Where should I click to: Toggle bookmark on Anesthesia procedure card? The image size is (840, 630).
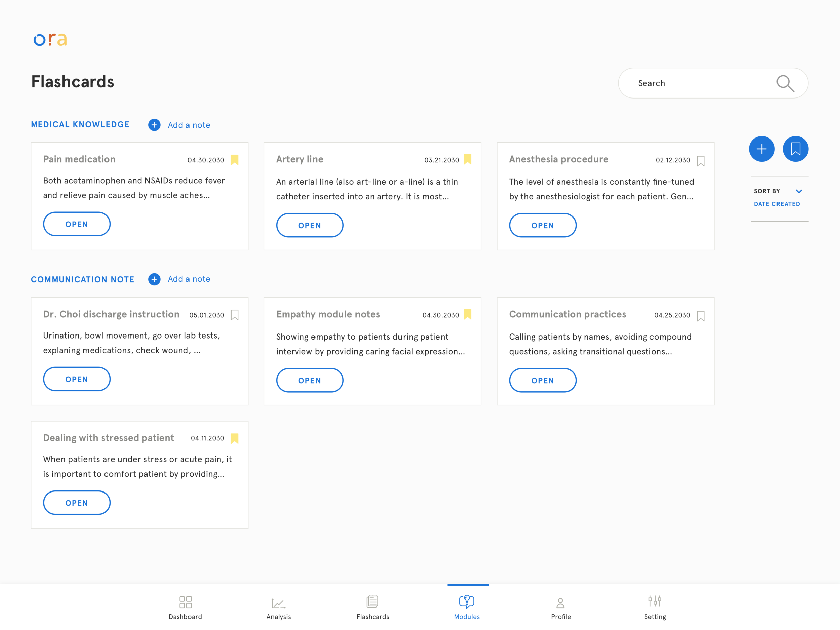pyautogui.click(x=701, y=161)
